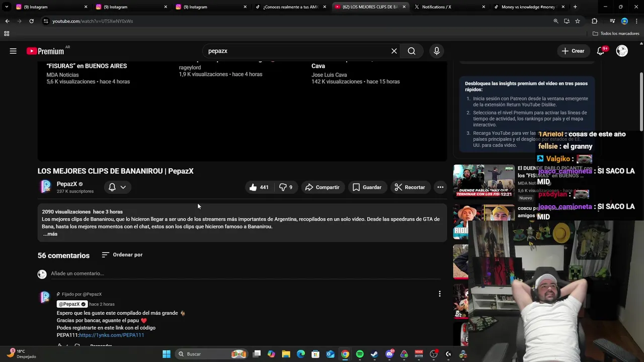Viewport: 644px width, 362px height.
Task: Open a new Chrome tab
Action: click(x=575, y=7)
